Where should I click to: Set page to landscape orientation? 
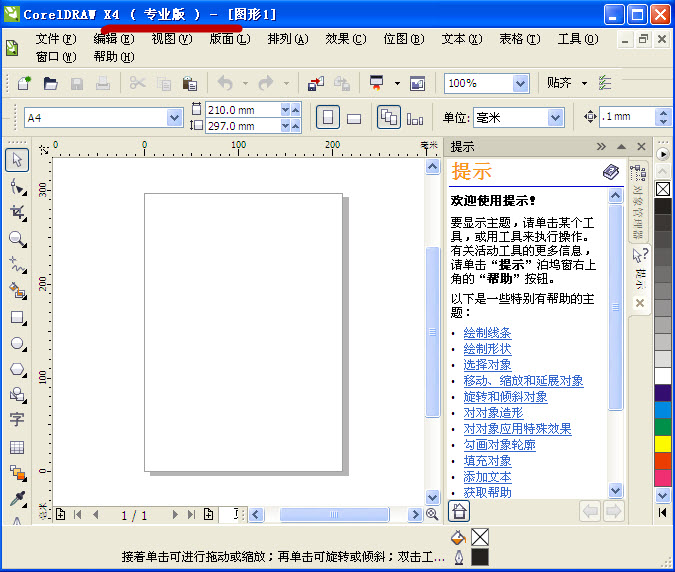(x=354, y=118)
